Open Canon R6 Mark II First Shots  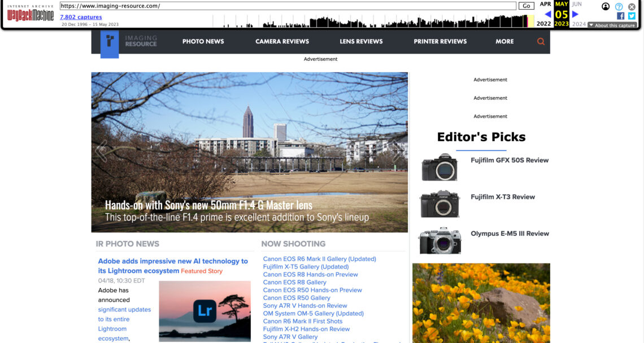click(303, 321)
